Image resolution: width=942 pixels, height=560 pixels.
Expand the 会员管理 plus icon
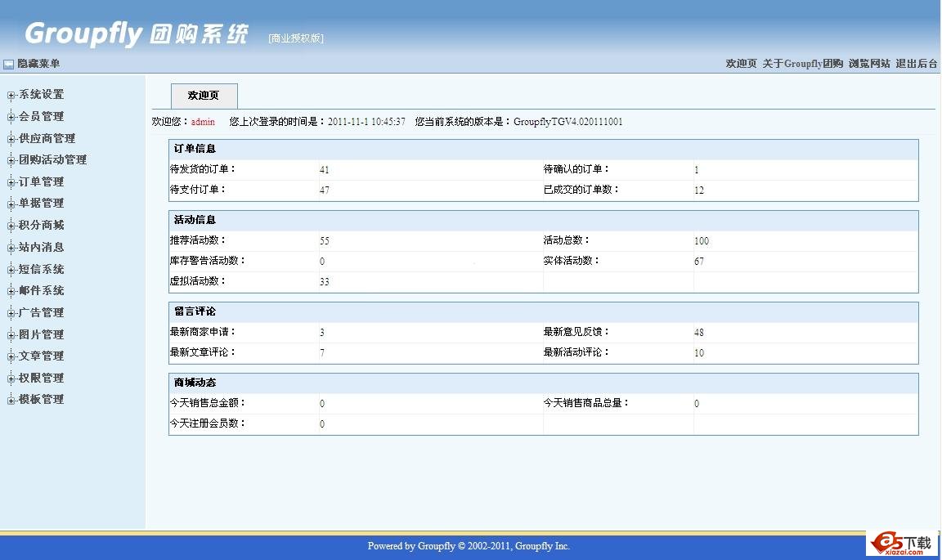(x=11, y=117)
